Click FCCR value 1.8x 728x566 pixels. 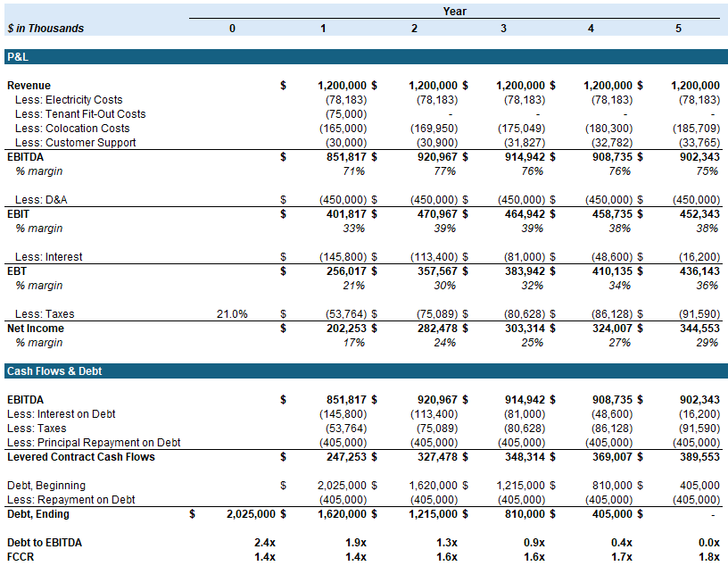pos(709,557)
